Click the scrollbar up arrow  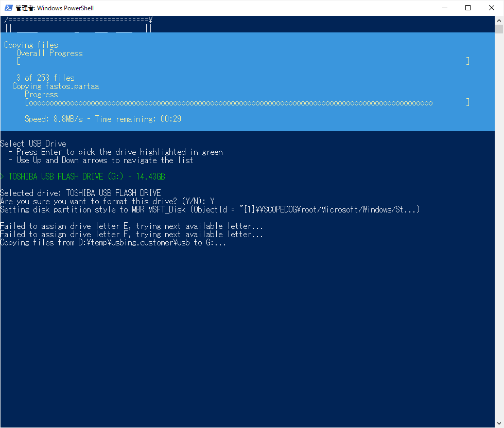(x=499, y=20)
